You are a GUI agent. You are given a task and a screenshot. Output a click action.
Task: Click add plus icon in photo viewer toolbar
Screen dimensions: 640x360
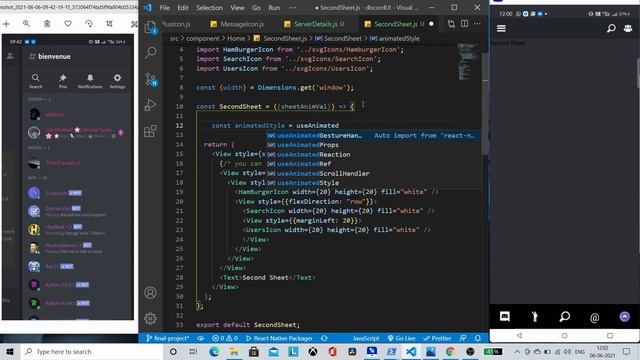click(x=6, y=24)
